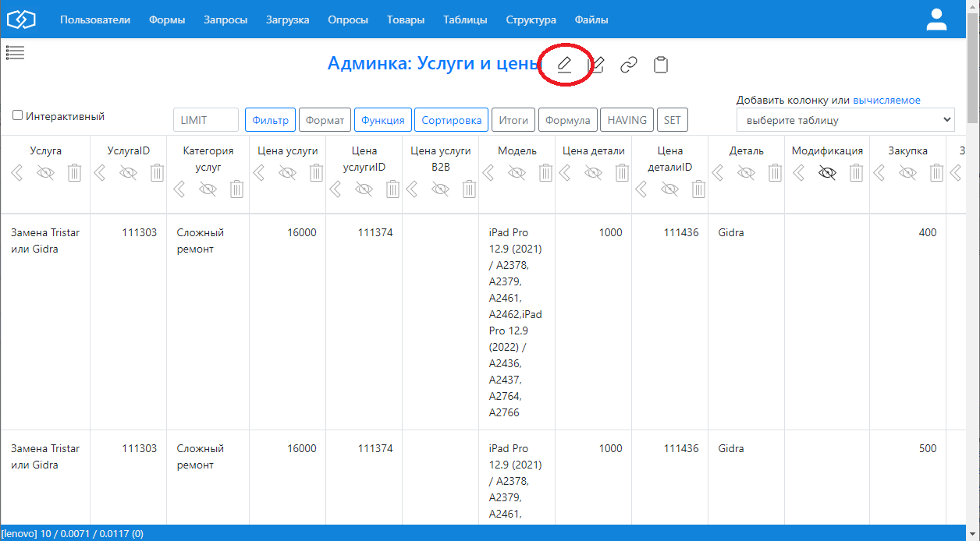980x541 pixels.
Task: Open the Структура menu
Action: pyautogui.click(x=531, y=20)
